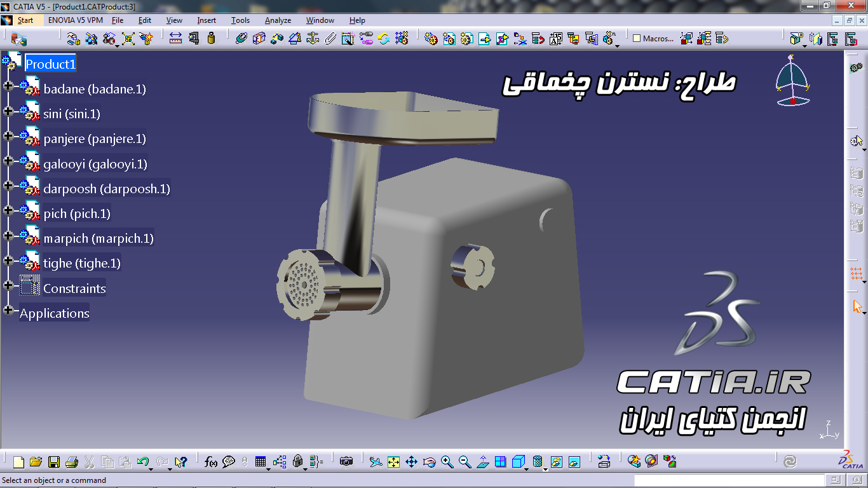This screenshot has width=868, height=488.
Task: Click the paperclip Coincidence Constraint icon
Action: 330,38
